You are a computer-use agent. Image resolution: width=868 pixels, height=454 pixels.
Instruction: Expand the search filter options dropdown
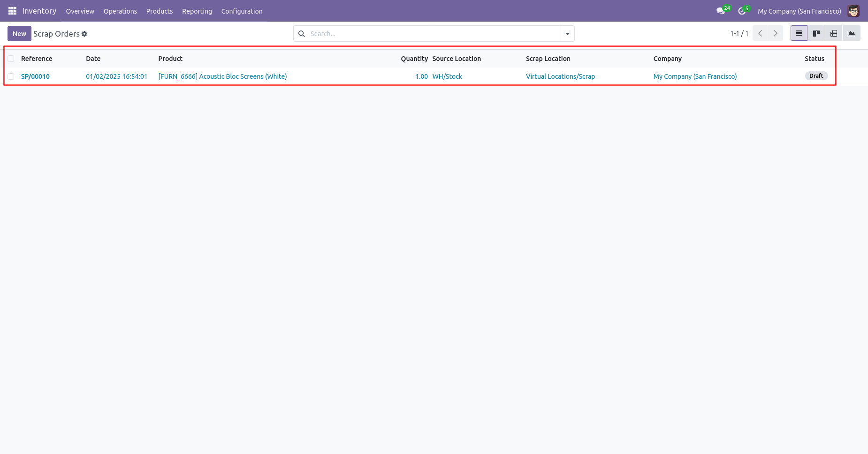coord(568,34)
